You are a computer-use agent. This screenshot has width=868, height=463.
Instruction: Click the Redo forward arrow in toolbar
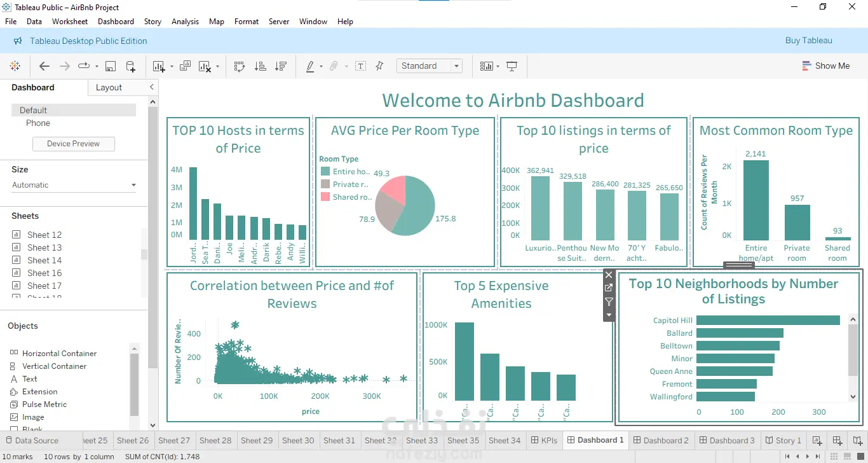click(64, 66)
